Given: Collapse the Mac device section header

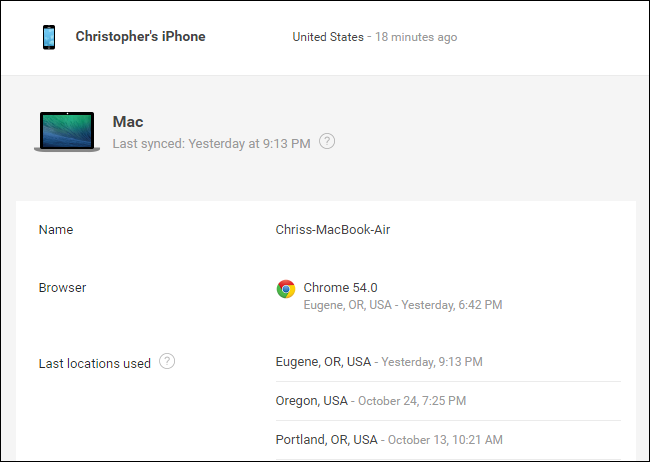Looking at the screenshot, I should (x=325, y=132).
